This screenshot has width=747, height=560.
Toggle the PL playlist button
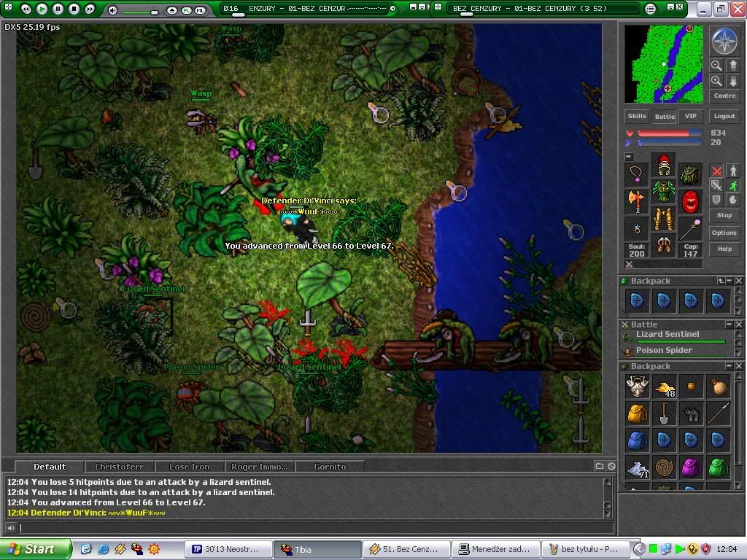point(186,10)
